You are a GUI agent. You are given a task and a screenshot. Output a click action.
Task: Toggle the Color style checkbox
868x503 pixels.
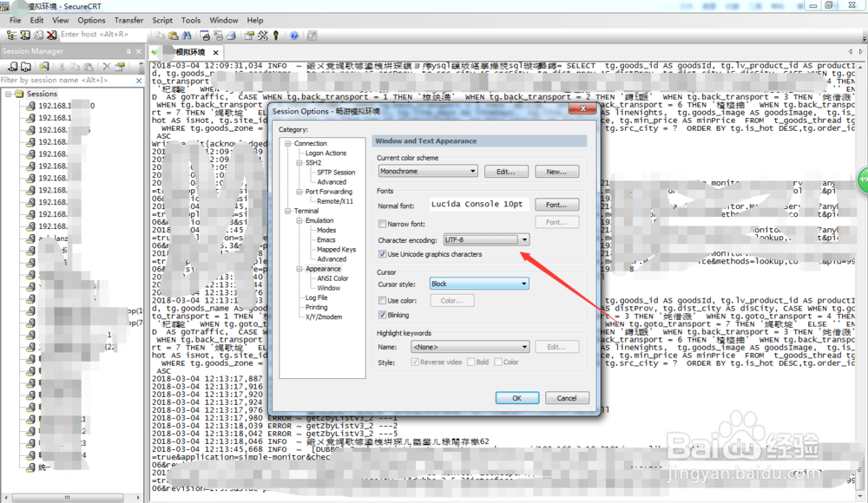pos(498,362)
